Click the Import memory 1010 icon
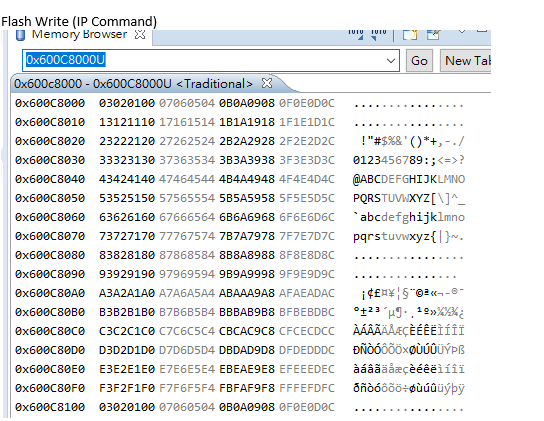 pos(356,34)
